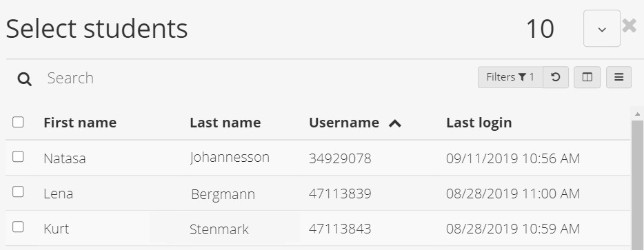Click the magnifying glass search icon
The height and width of the screenshot is (250, 644).
(25, 79)
